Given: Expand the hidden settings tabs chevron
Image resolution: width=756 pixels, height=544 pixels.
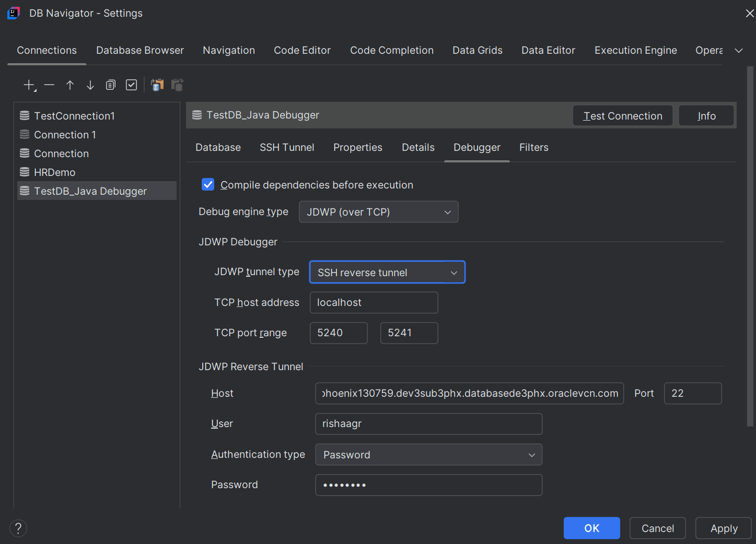Looking at the screenshot, I should point(739,51).
